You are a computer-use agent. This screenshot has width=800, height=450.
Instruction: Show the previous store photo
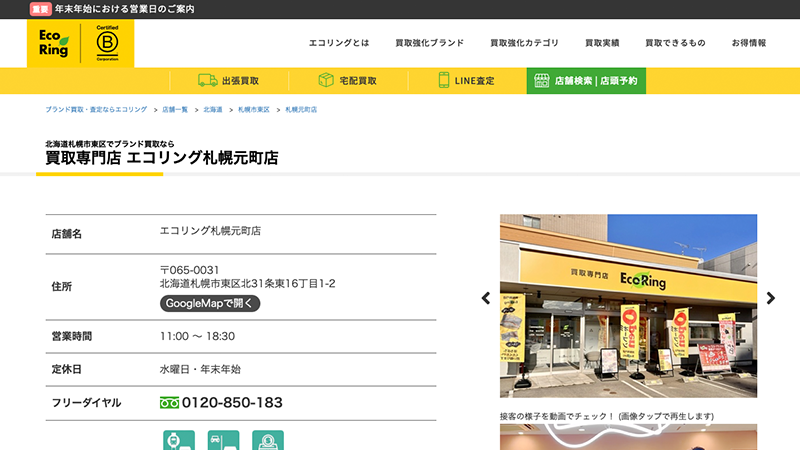(x=486, y=298)
